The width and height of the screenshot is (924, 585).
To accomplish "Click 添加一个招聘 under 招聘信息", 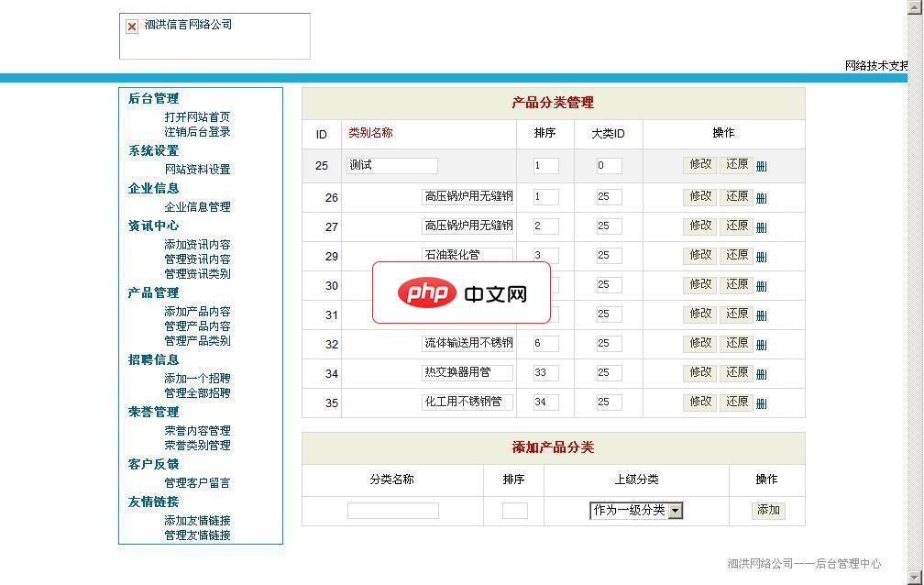I will (199, 378).
